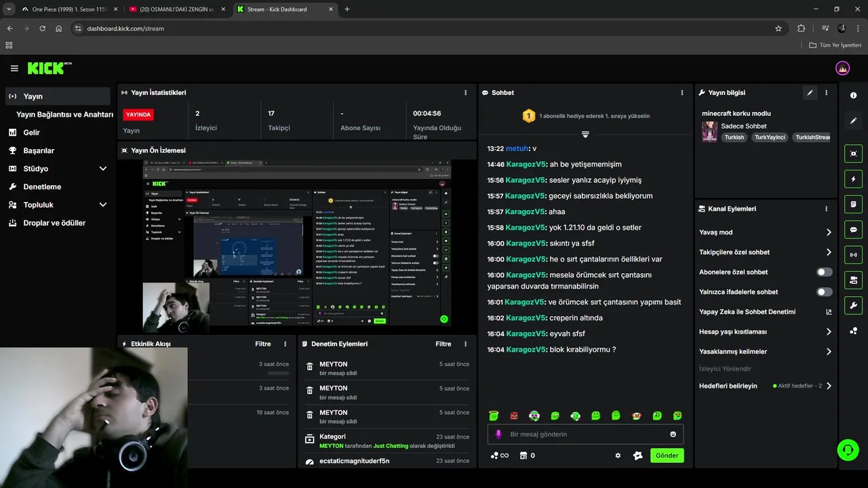Toggle the stream preview icon in right sidebar
Image resolution: width=868 pixels, height=488 pixels.
click(854, 154)
